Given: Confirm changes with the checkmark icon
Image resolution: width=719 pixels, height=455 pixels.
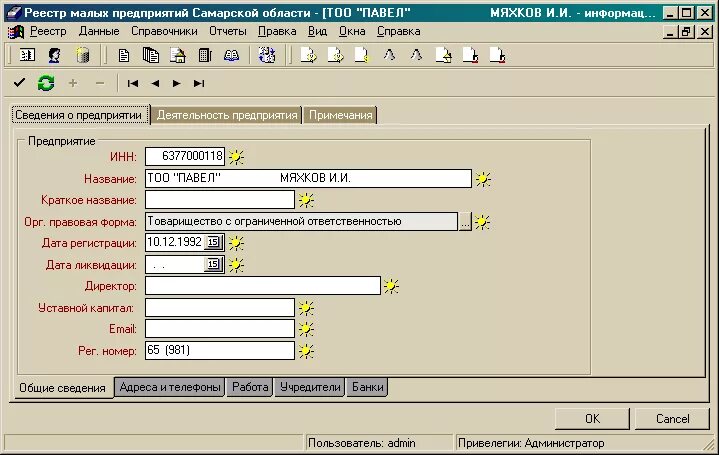Looking at the screenshot, I should coord(19,83).
